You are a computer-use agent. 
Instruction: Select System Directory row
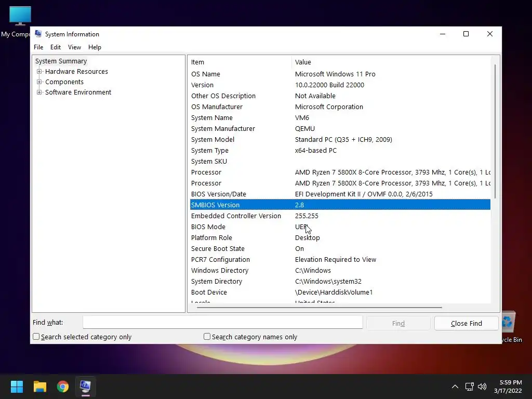[x=340, y=281]
